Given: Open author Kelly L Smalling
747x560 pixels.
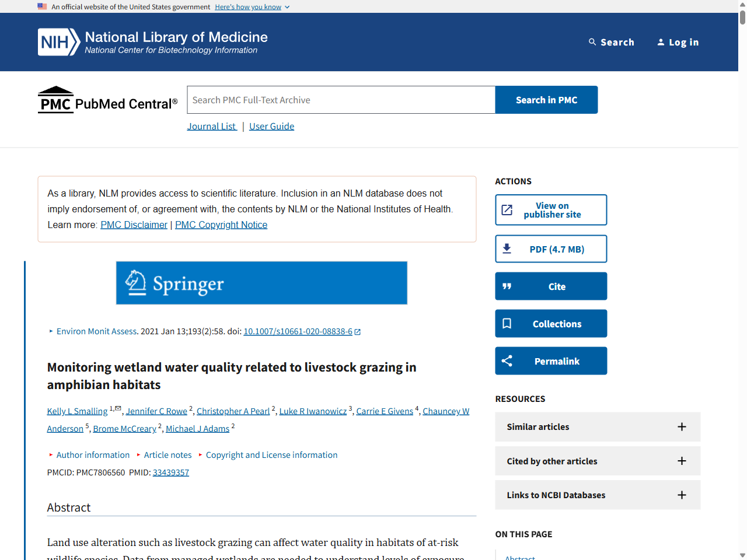Looking at the screenshot, I should [77, 411].
